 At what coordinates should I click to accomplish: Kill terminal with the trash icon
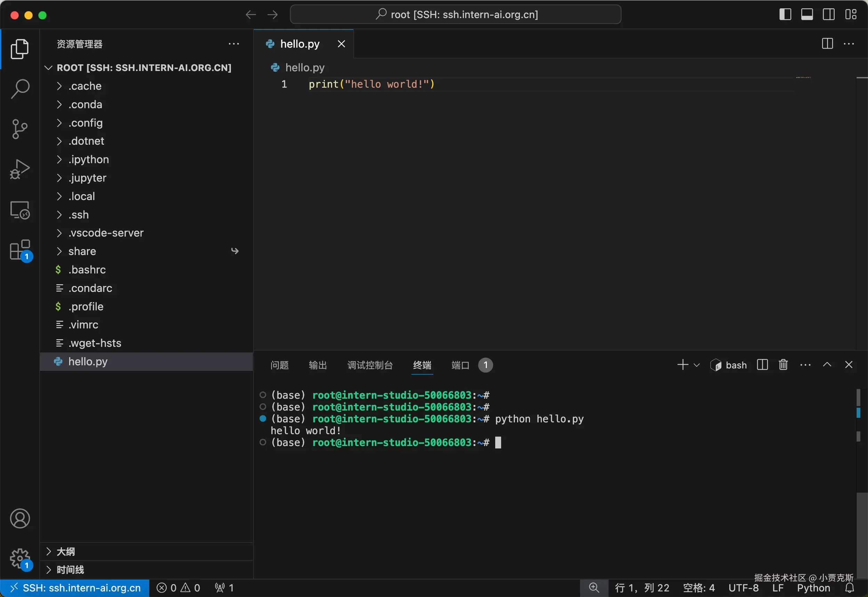click(x=783, y=365)
